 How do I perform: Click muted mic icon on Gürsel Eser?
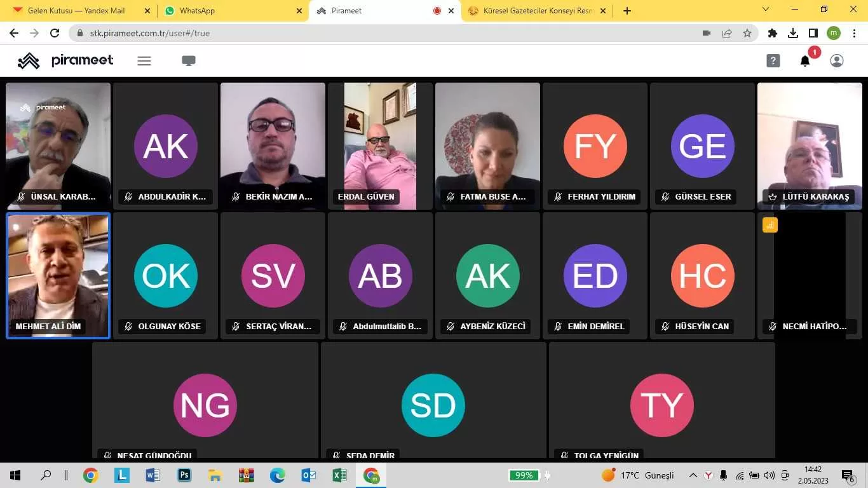[665, 197]
